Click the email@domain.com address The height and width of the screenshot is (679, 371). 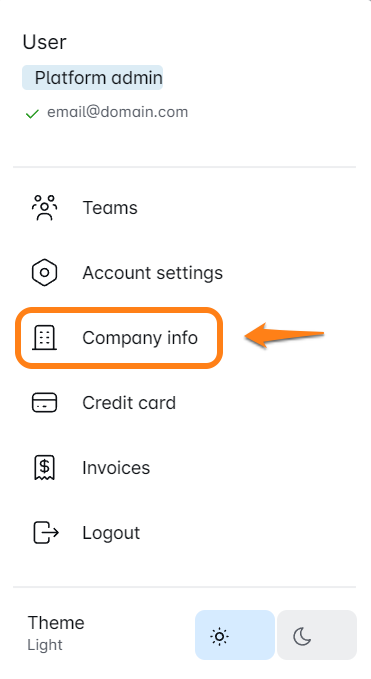[117, 112]
